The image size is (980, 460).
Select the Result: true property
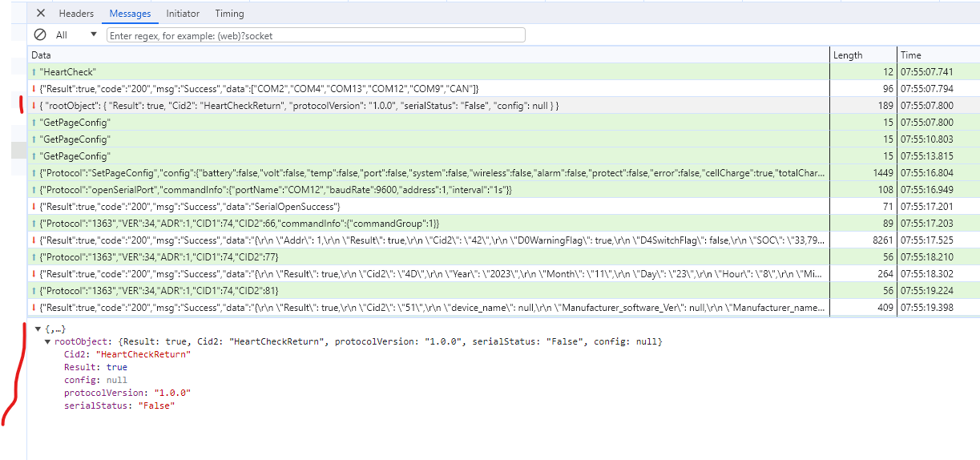[x=95, y=367]
